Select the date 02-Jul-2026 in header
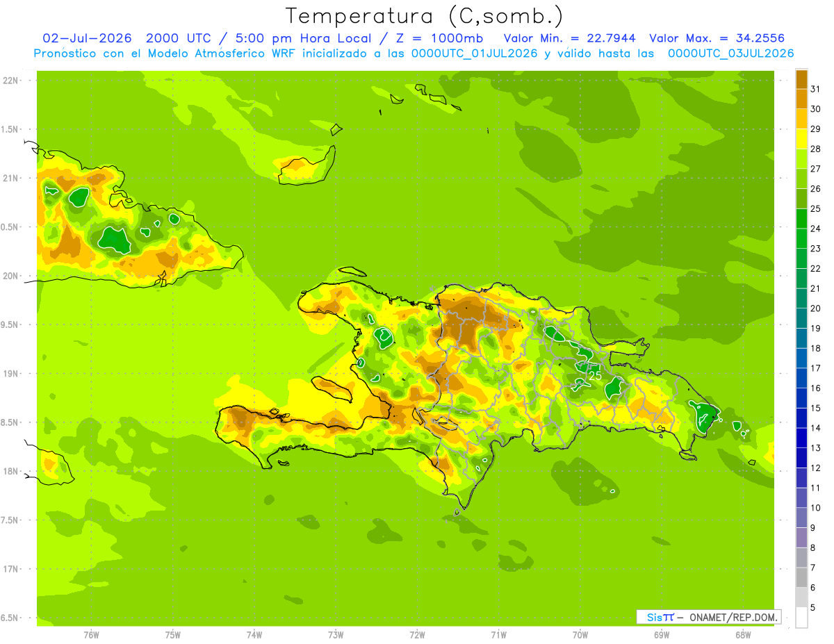The image size is (834, 644). 88,38
